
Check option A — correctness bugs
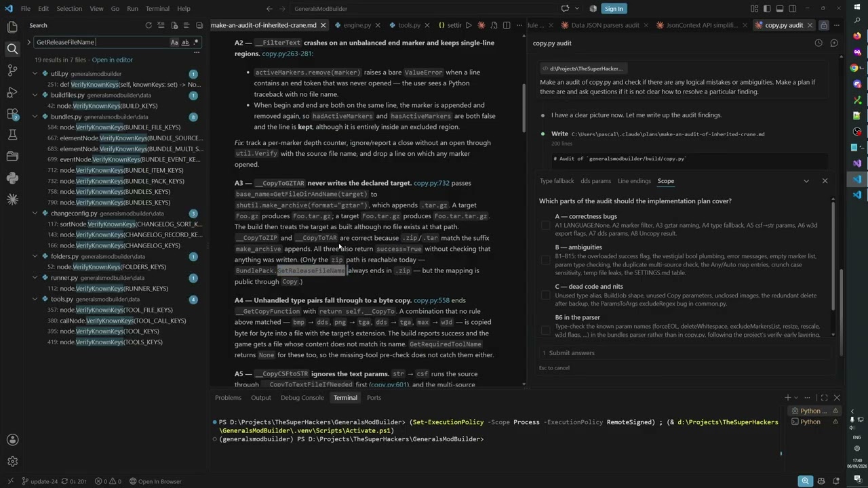pos(546,225)
